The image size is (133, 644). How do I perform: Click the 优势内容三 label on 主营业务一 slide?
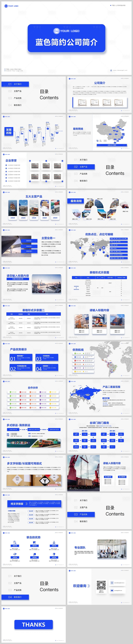29,251
